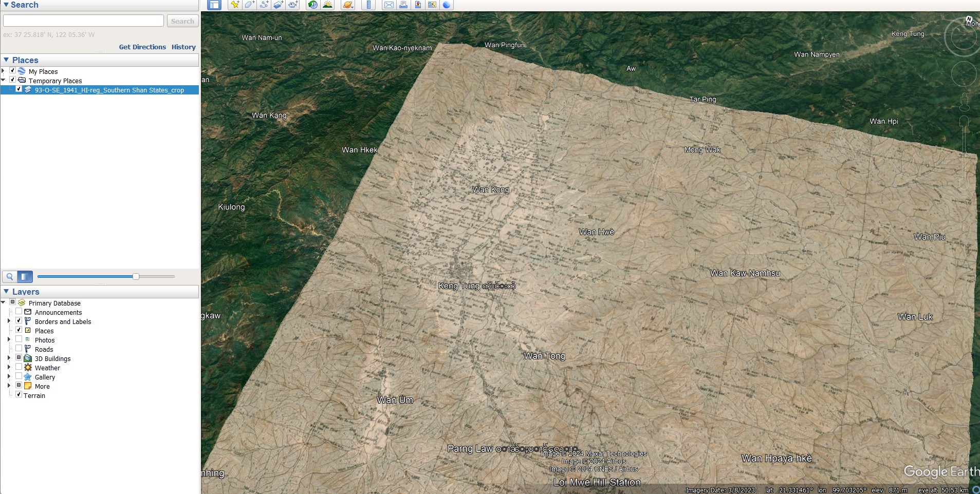The image size is (980, 494).
Task: Enable the Roads layer checkbox
Action: point(19,349)
